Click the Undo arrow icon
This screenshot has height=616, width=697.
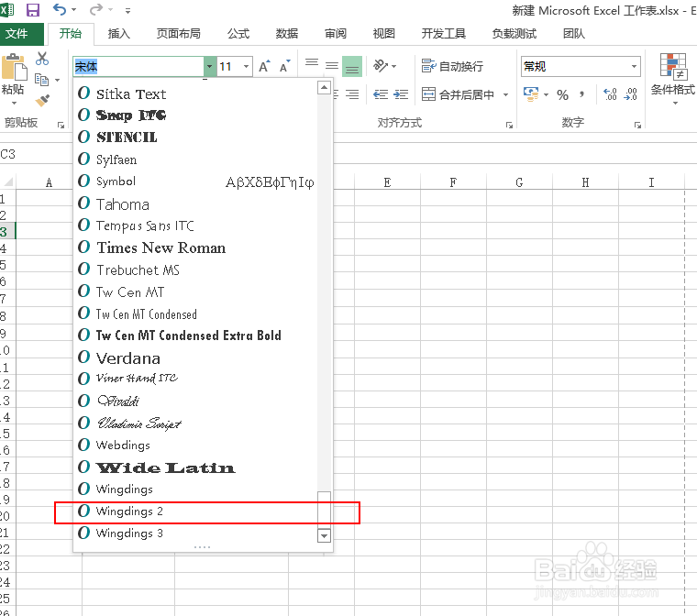pos(60,9)
